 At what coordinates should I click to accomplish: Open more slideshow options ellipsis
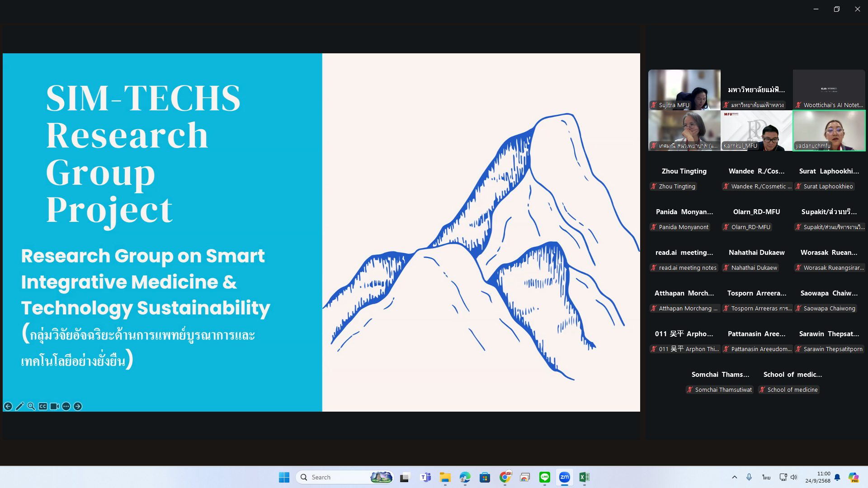[66, 406]
